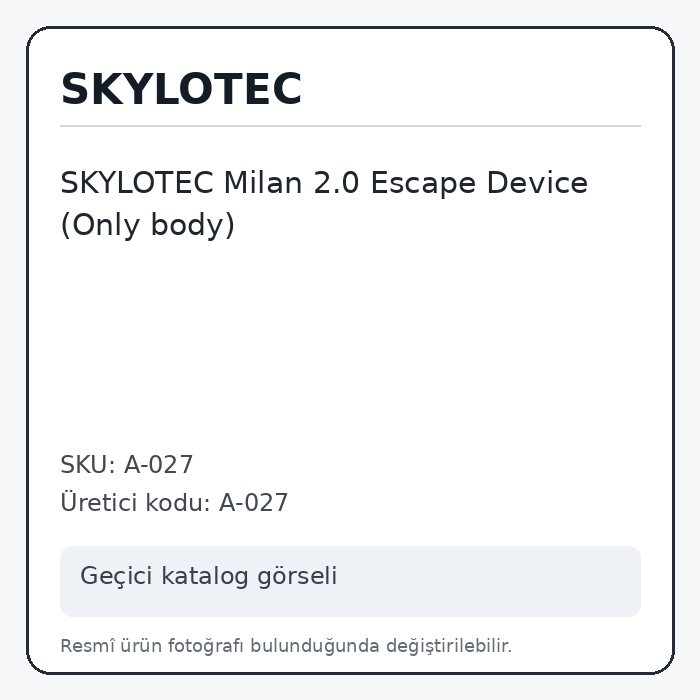The image size is (700, 700).
Task: Click the word Resmî starting the footer
Action: click(x=88, y=646)
